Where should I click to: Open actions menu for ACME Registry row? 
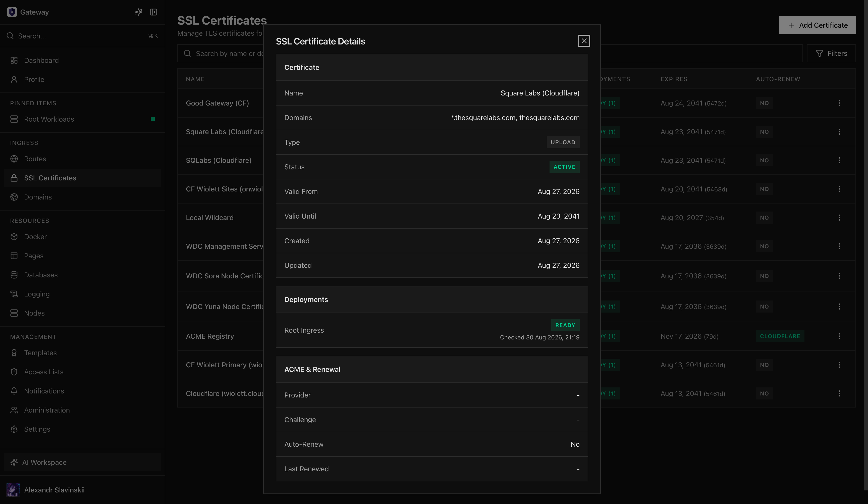(x=839, y=336)
